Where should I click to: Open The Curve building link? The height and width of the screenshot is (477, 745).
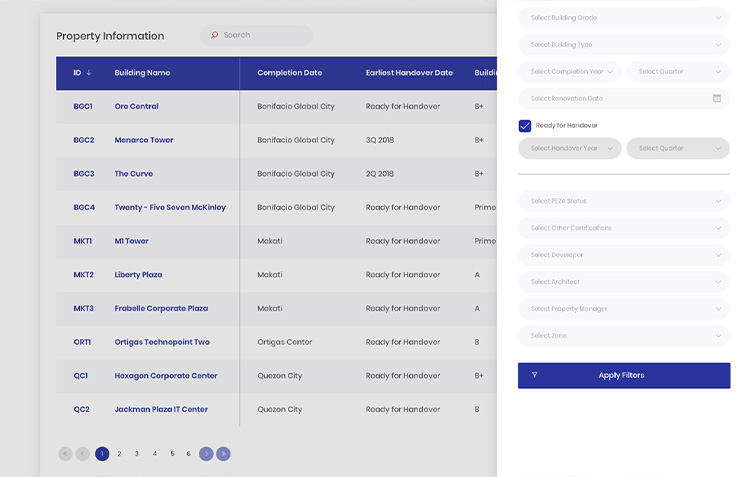(134, 174)
